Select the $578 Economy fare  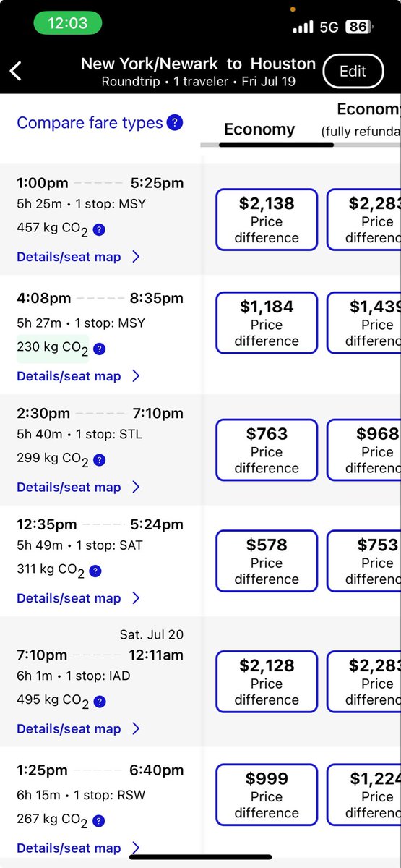click(267, 561)
